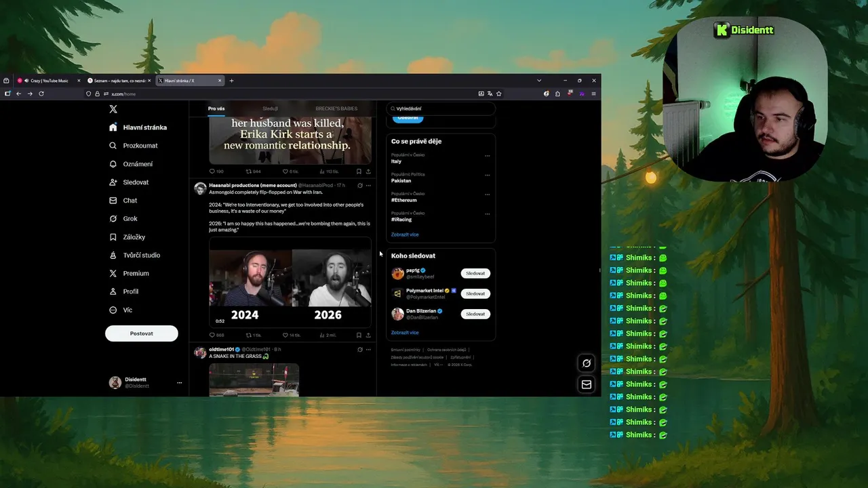The width and height of the screenshot is (868, 488).
Task: Open more options for Pakistan trend
Action: tap(487, 175)
